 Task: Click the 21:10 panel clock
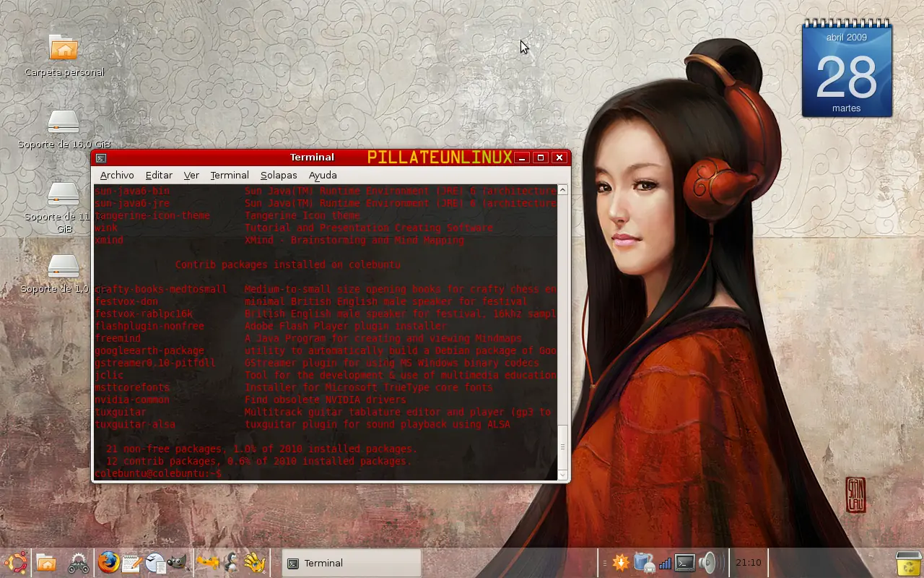[x=749, y=563]
